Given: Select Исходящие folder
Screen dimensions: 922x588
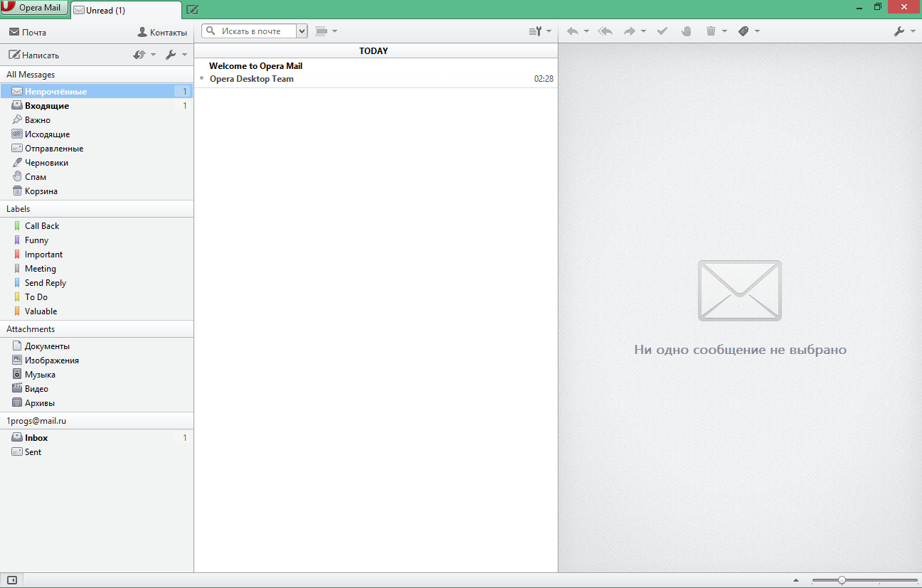Looking at the screenshot, I should click(97, 134).
